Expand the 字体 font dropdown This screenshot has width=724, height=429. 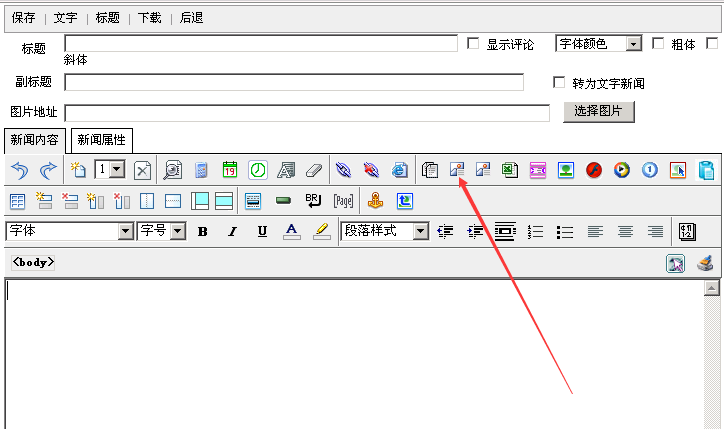point(70,231)
